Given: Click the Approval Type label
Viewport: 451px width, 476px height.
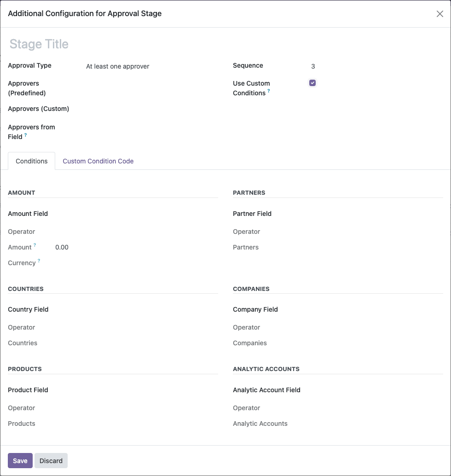Looking at the screenshot, I should pyautogui.click(x=30, y=65).
